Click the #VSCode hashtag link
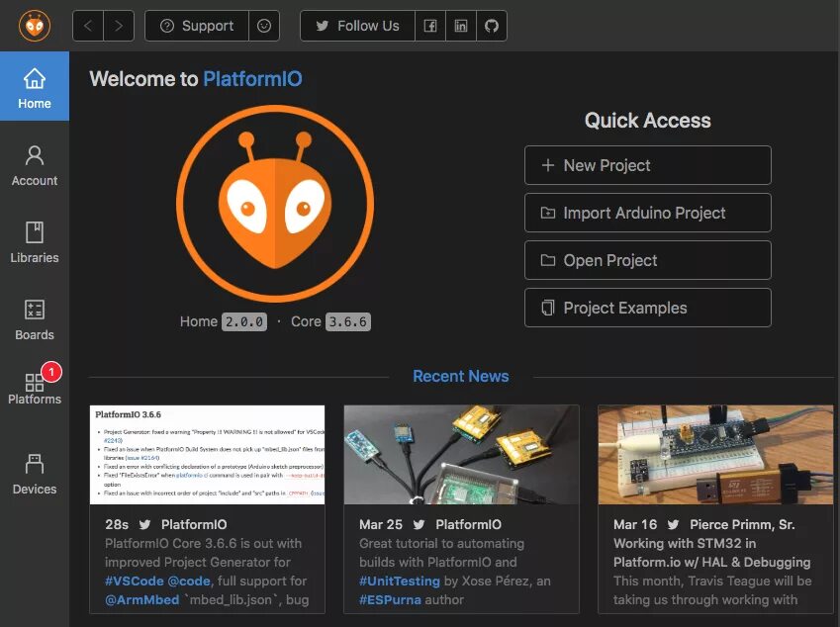This screenshot has width=840, height=627. tap(135, 581)
